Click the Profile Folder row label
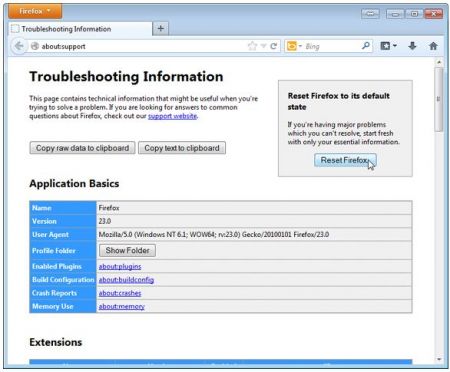Viewport: 450px width, 372px height. point(54,251)
